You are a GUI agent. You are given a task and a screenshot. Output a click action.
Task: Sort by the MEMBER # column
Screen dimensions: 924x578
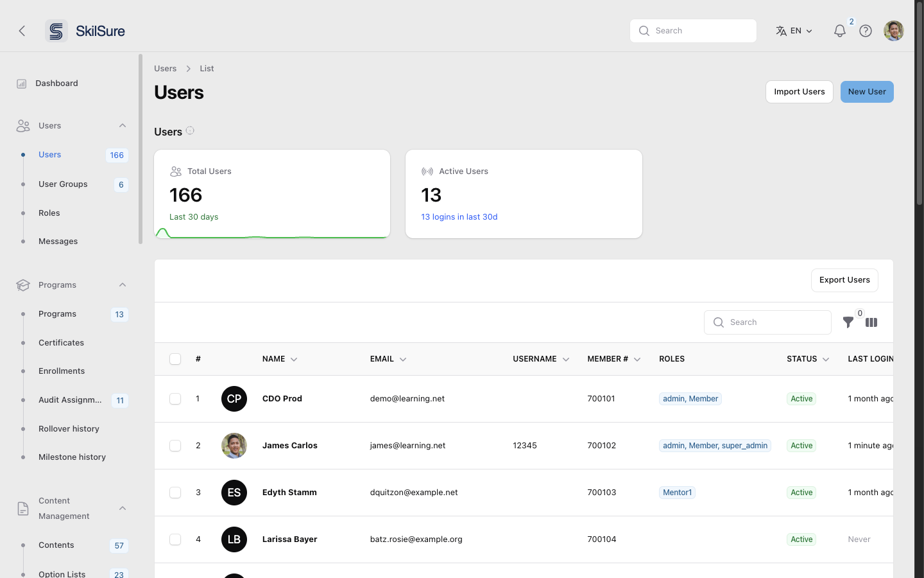(x=614, y=359)
